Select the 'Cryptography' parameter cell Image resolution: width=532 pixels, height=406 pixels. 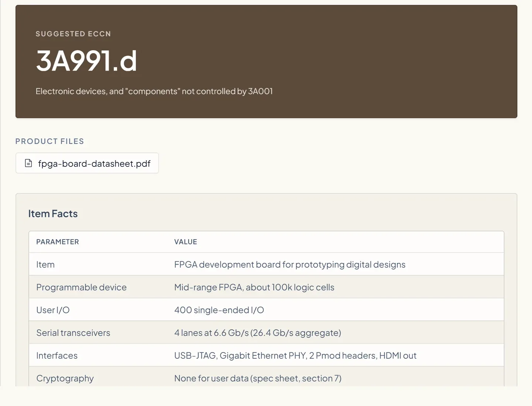(x=65, y=379)
